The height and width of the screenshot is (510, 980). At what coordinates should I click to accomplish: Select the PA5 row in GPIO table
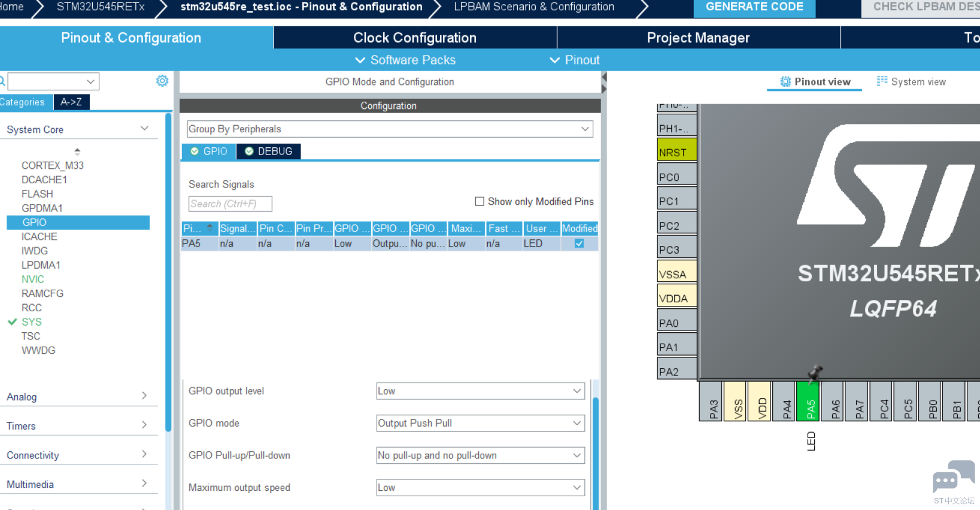390,244
